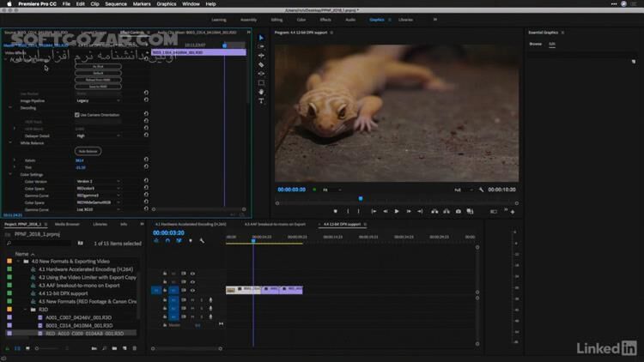Open the Graphics menu
This screenshot has width=644, height=362.
pyautogui.click(x=167, y=3)
